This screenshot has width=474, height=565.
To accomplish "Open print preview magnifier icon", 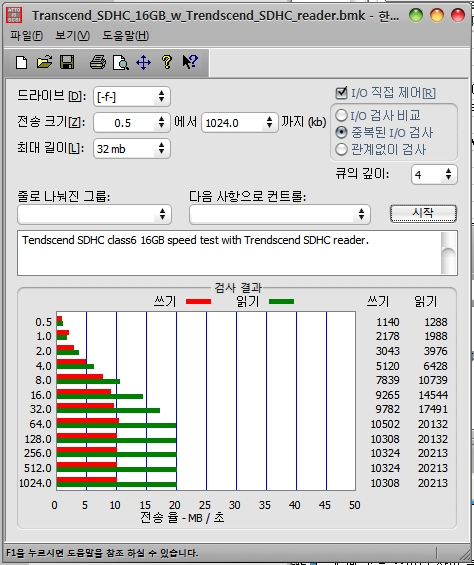I will pyautogui.click(x=120, y=63).
